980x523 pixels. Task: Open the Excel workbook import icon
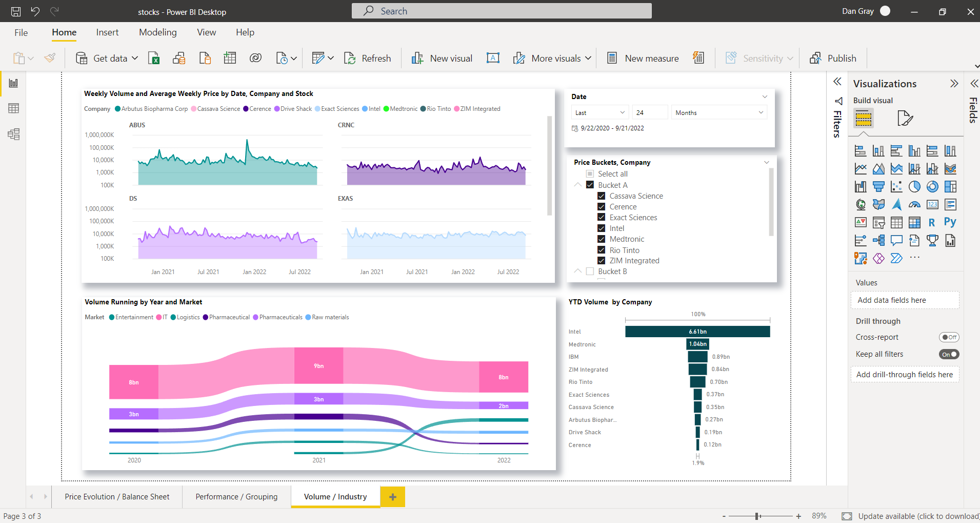[x=153, y=59]
